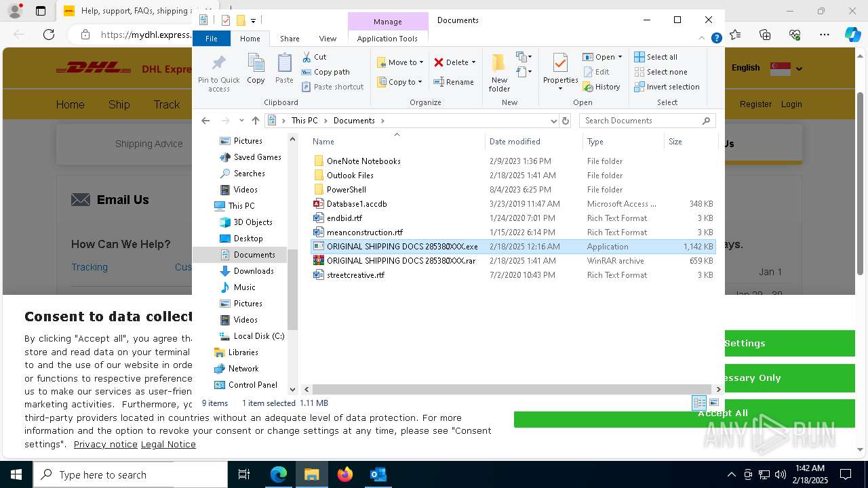This screenshot has height=488, width=868.
Task: Refresh the Documents folder view
Action: [x=566, y=121]
